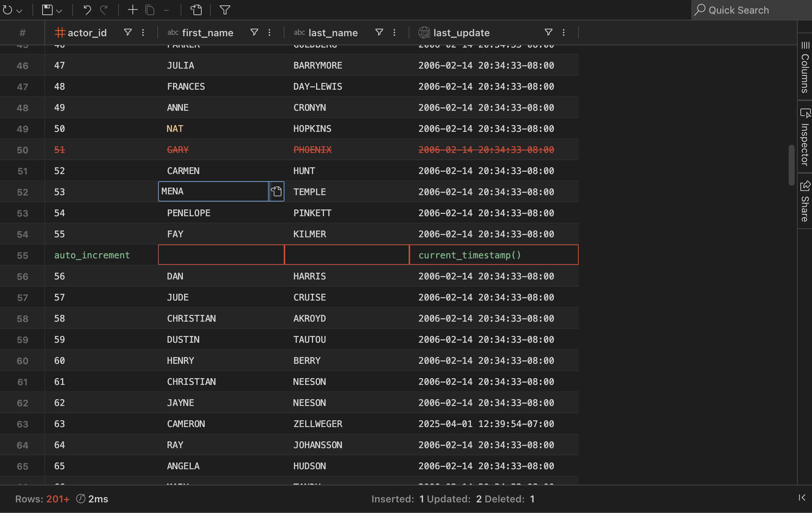Select the BARRYMORE cell

coord(347,65)
